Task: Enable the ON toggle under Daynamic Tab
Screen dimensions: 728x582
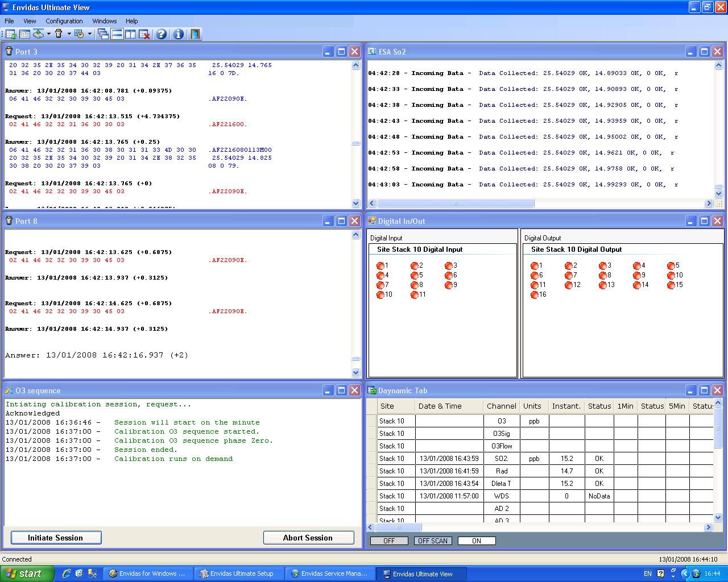Action: (x=477, y=541)
